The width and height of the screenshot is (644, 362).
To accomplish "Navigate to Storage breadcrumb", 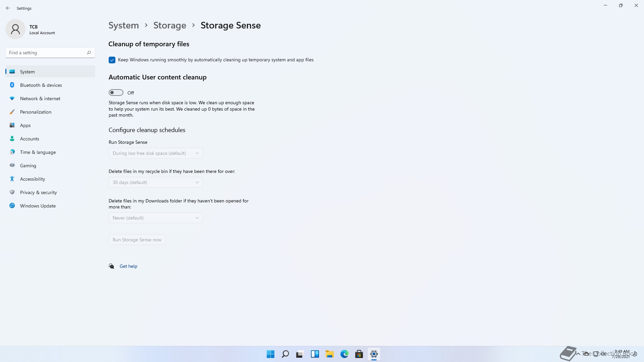I will [x=170, y=25].
